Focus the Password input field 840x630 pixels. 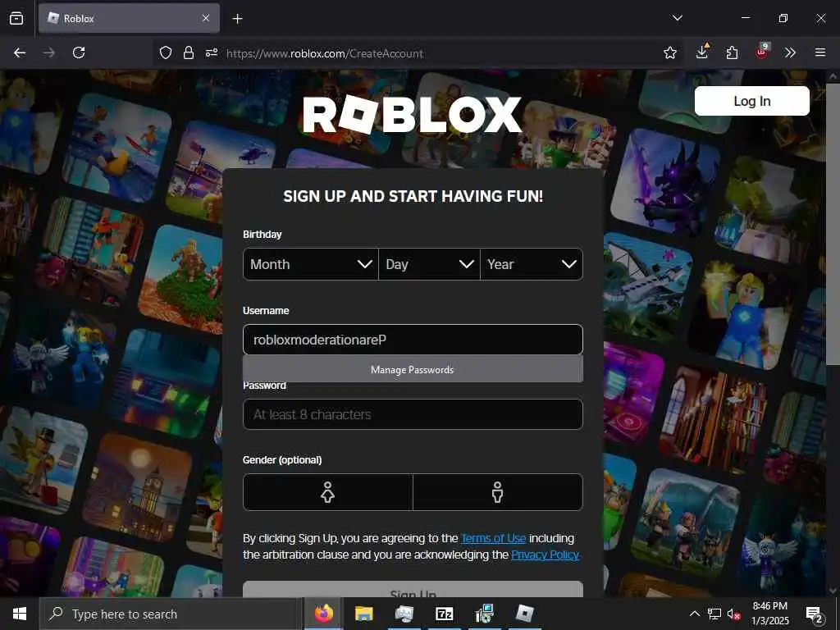(413, 414)
